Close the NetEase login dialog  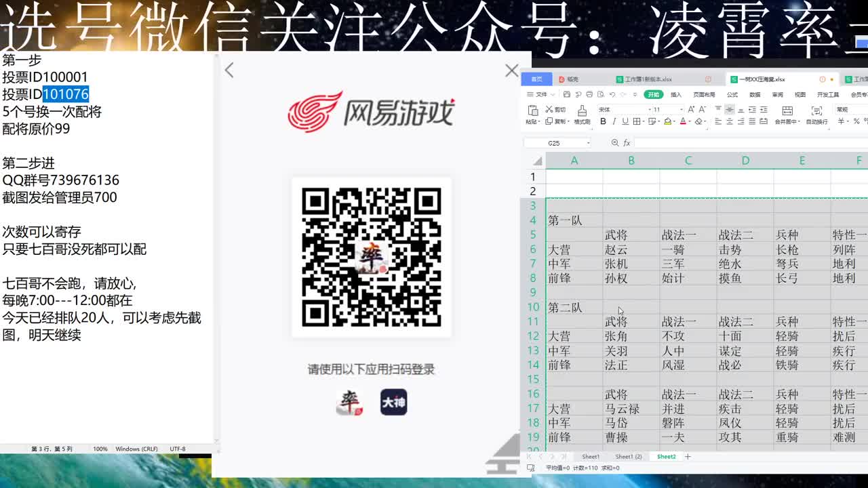point(512,70)
